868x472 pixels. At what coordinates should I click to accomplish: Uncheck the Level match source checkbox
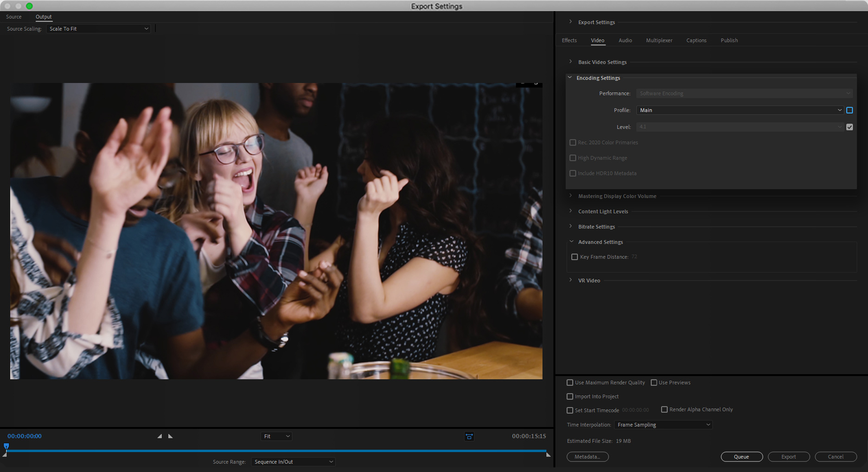[x=849, y=127]
